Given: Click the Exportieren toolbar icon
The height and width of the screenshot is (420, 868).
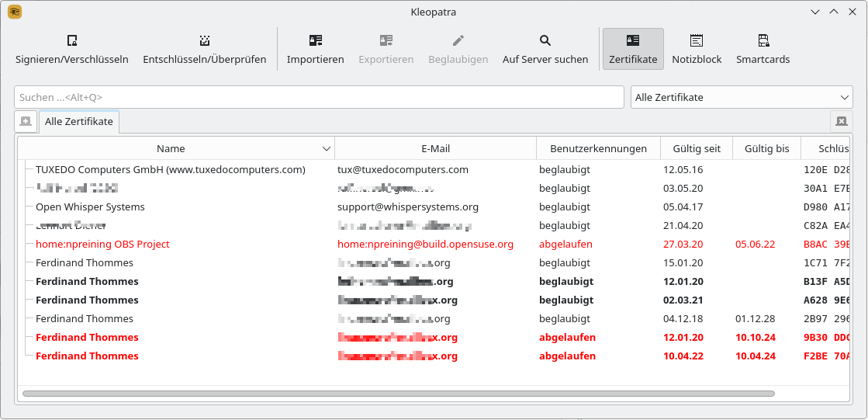Looking at the screenshot, I should tap(386, 40).
